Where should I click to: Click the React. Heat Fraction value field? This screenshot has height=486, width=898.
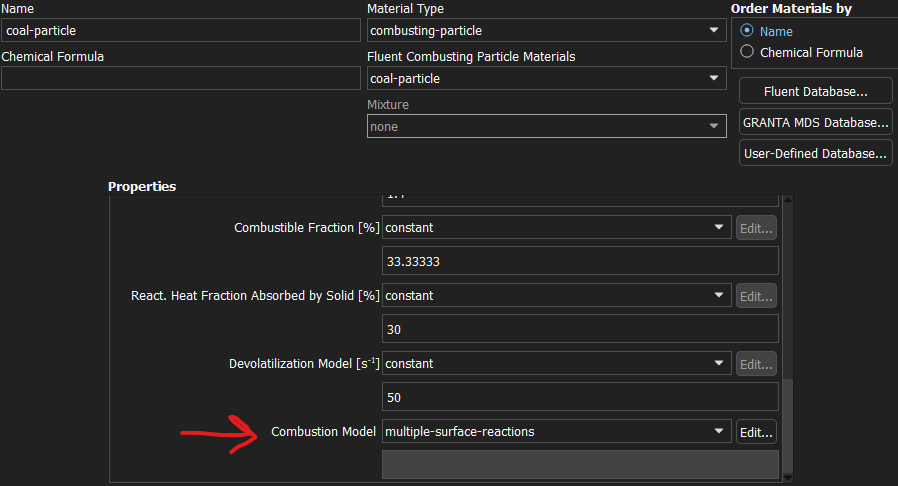(580, 329)
